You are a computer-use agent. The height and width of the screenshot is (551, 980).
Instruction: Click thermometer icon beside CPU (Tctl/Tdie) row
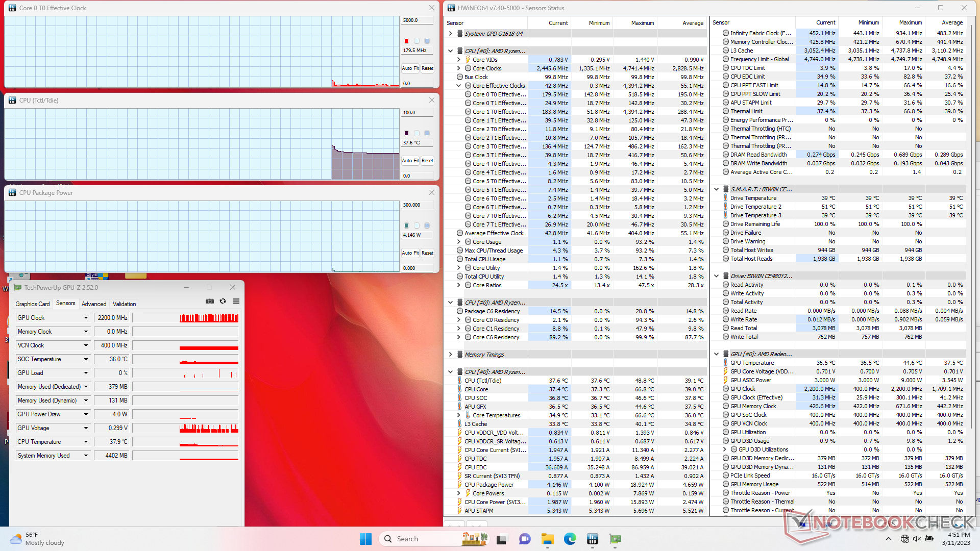(x=459, y=381)
